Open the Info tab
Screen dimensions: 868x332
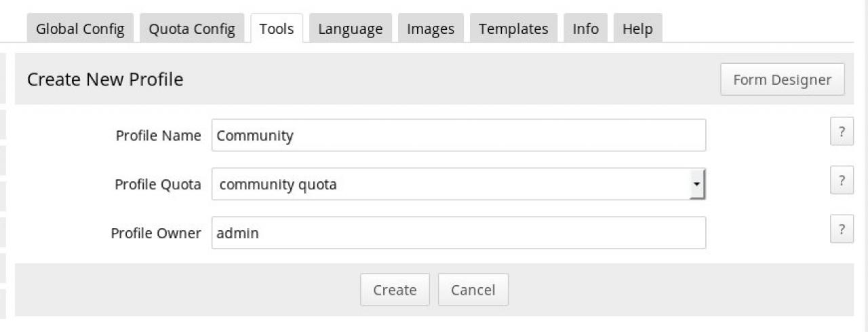coord(585,29)
